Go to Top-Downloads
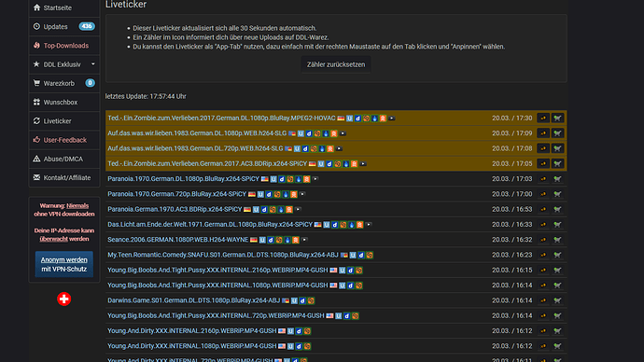 pos(64,46)
